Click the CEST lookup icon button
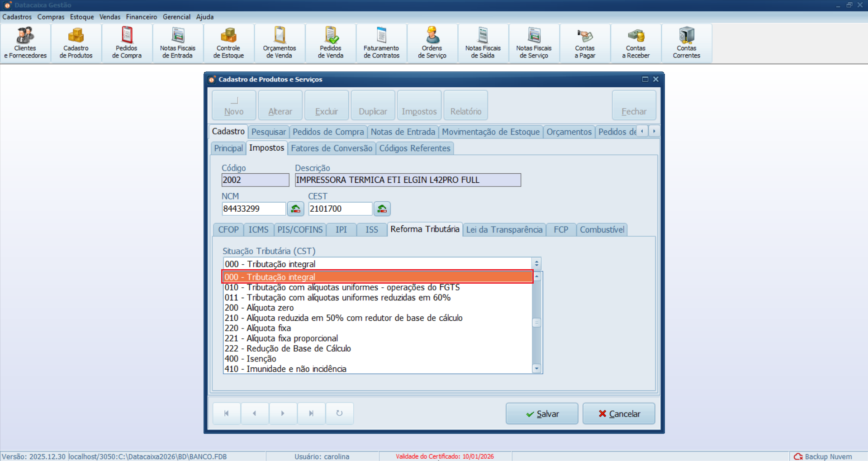 [x=382, y=209]
